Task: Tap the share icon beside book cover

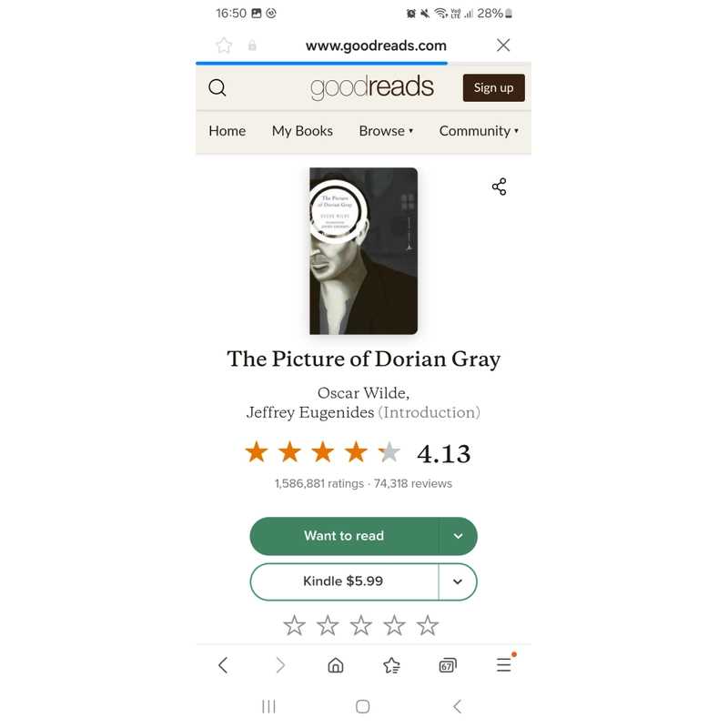Action: pos(499,187)
